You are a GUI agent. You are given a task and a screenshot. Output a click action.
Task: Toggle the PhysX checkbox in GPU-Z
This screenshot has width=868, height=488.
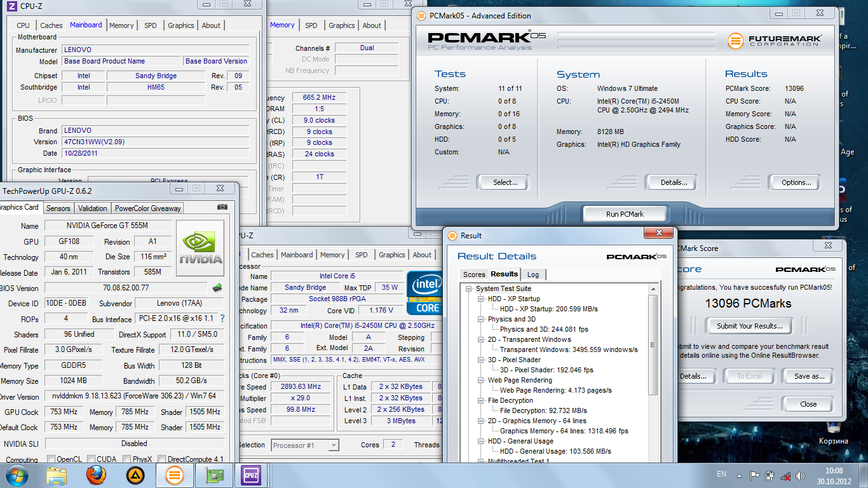pos(126,459)
